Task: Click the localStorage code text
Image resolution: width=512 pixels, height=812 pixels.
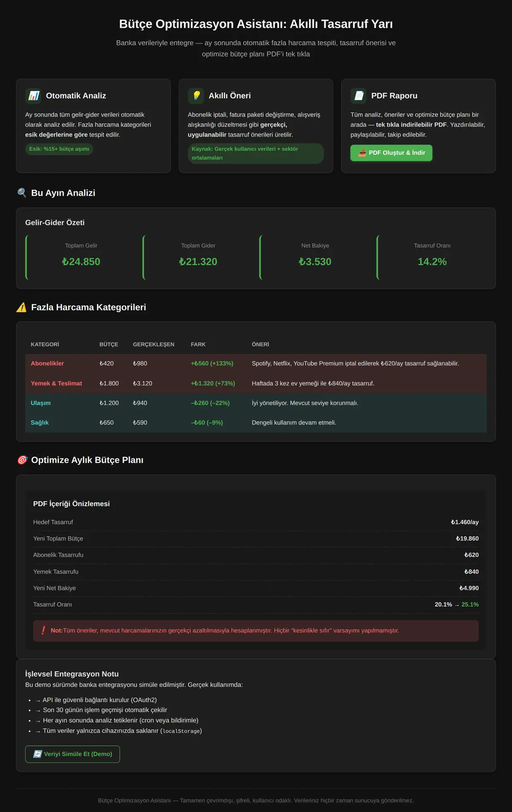Action: (x=181, y=731)
